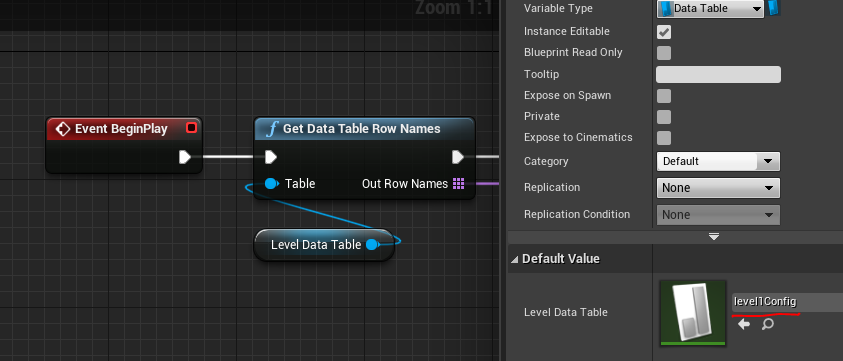Viewport: 843px width, 361px height.
Task: Click the Level Data Table variable output pin
Action: 372,245
